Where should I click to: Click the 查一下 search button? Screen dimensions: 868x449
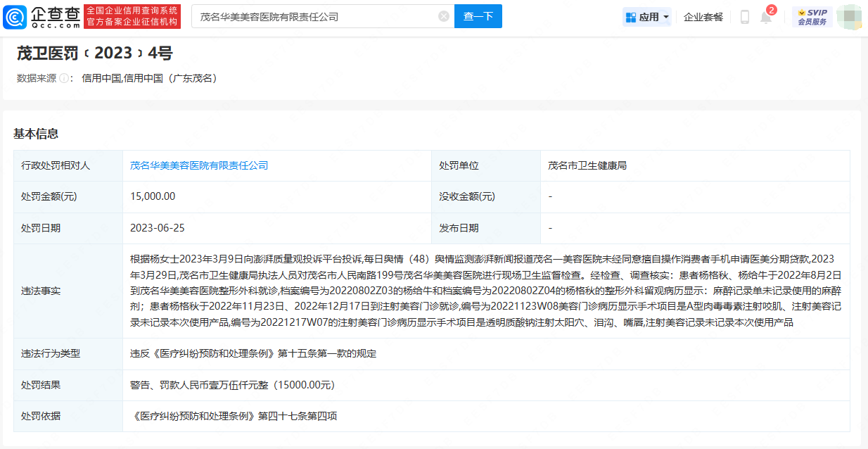coord(478,16)
